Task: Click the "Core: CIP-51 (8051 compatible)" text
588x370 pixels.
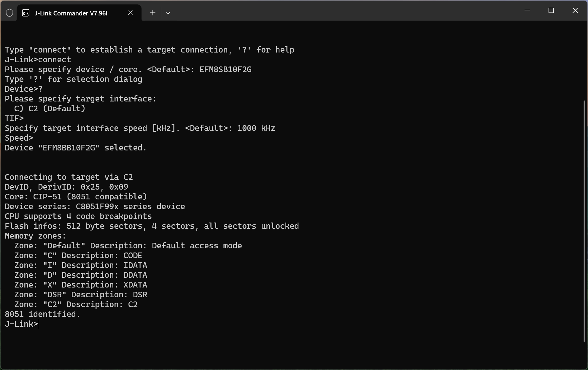Action: coord(76,197)
